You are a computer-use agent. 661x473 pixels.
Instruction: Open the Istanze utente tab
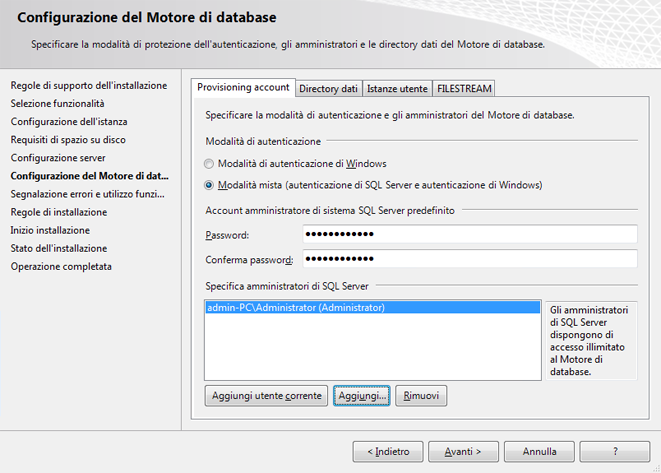pos(397,89)
